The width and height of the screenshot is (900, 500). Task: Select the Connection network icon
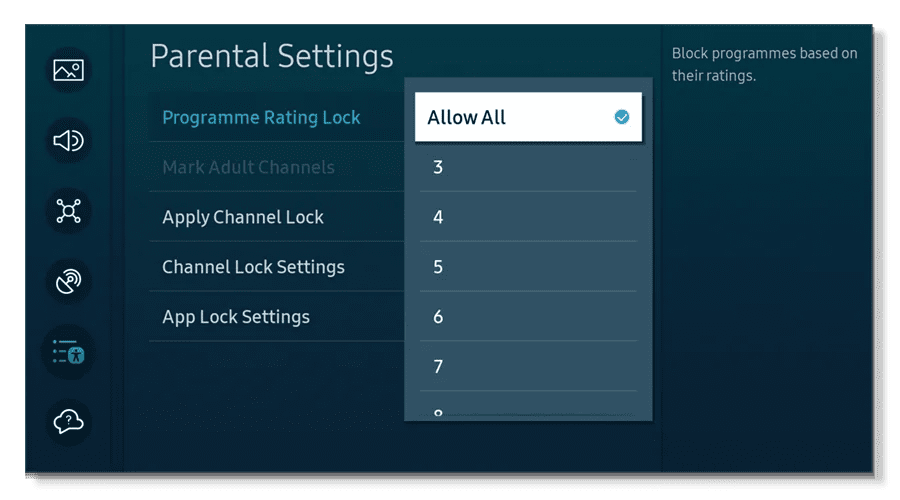point(68,211)
